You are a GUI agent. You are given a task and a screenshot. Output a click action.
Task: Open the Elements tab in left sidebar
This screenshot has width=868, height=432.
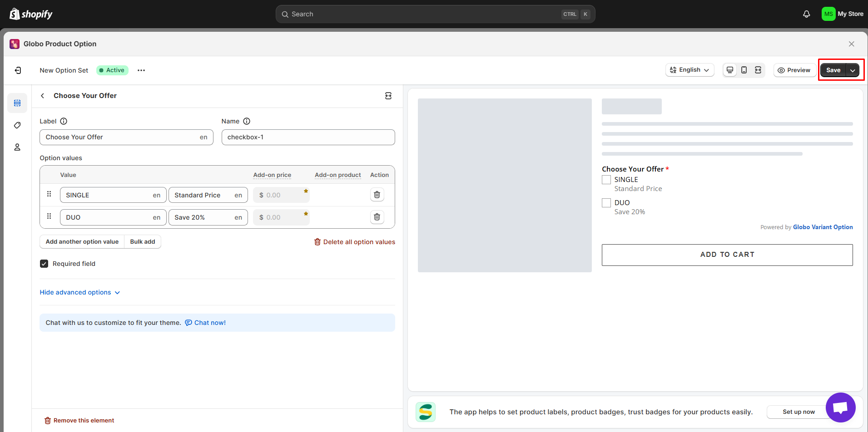point(17,103)
